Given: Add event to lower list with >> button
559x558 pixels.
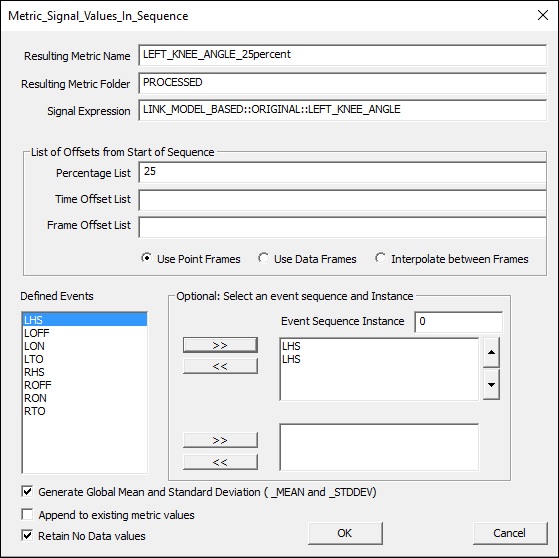Looking at the screenshot, I should [x=220, y=440].
